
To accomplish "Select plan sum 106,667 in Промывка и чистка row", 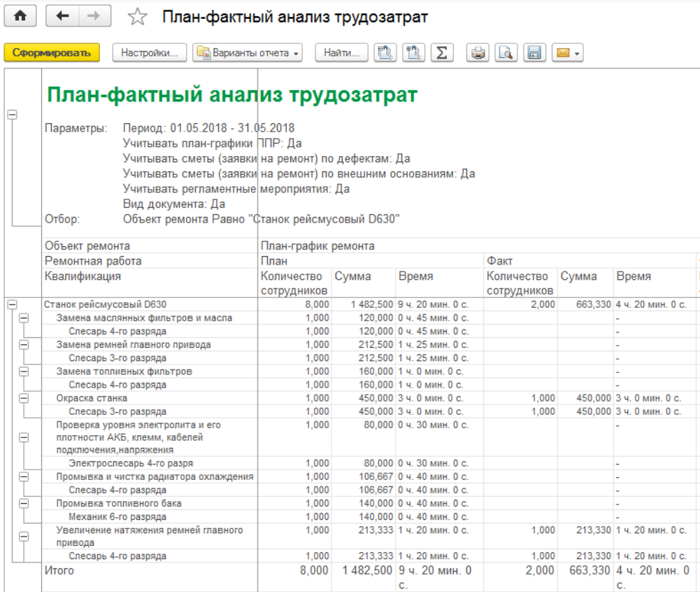I will point(376,477).
